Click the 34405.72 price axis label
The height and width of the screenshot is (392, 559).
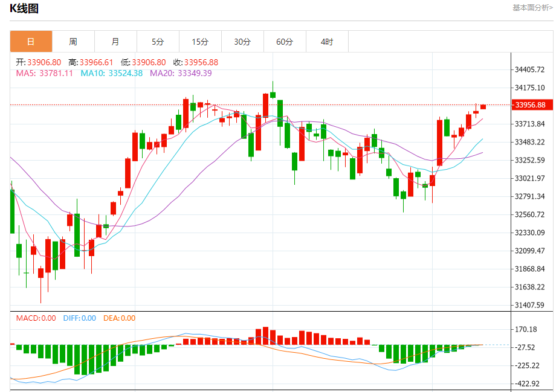pyautogui.click(x=530, y=69)
